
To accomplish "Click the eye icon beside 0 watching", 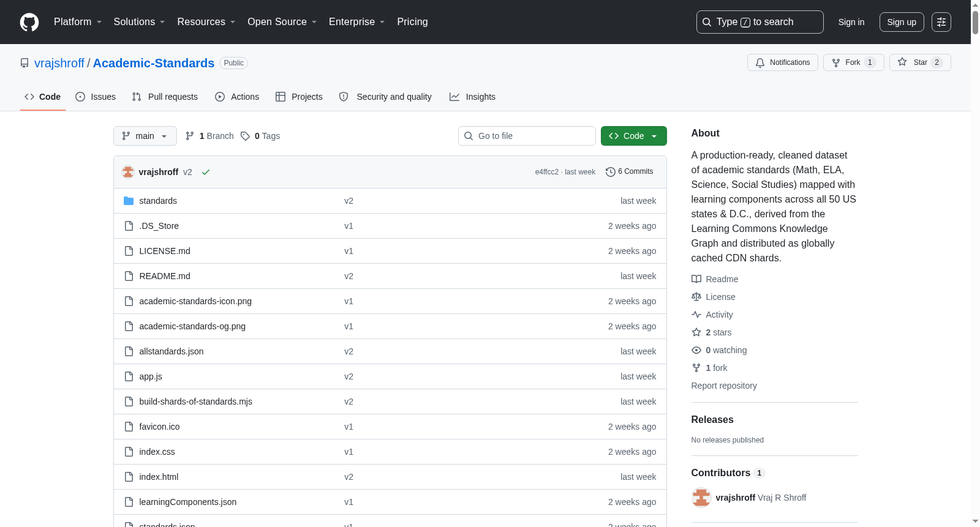I will (x=696, y=350).
